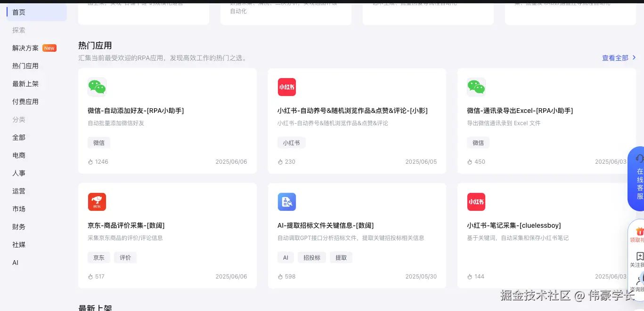644x311 pixels.
Task: Click the gift icon 领取礼 on right edge
Action: pyautogui.click(x=639, y=231)
